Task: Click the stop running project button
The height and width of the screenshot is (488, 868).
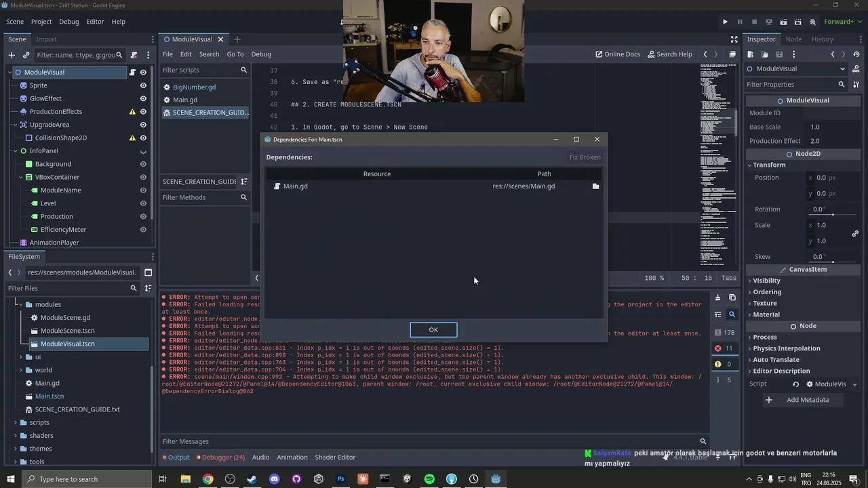Action: (x=754, y=22)
